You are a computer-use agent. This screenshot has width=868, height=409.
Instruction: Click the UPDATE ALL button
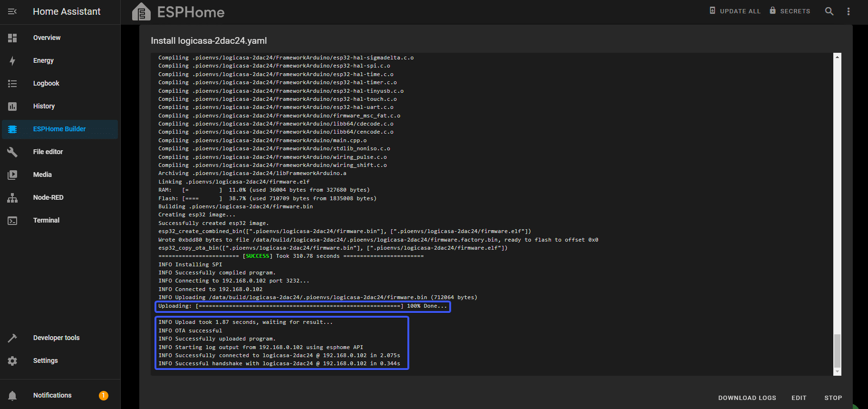pyautogui.click(x=735, y=11)
